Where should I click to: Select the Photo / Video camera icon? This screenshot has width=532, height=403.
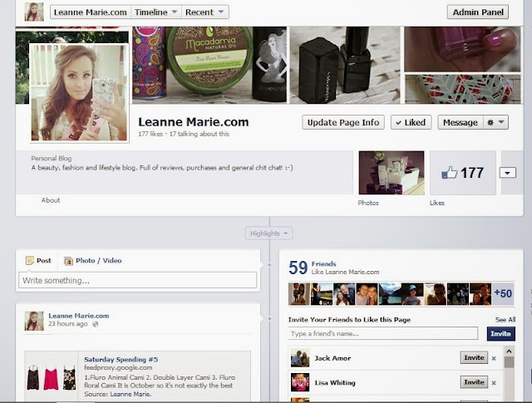tap(68, 261)
